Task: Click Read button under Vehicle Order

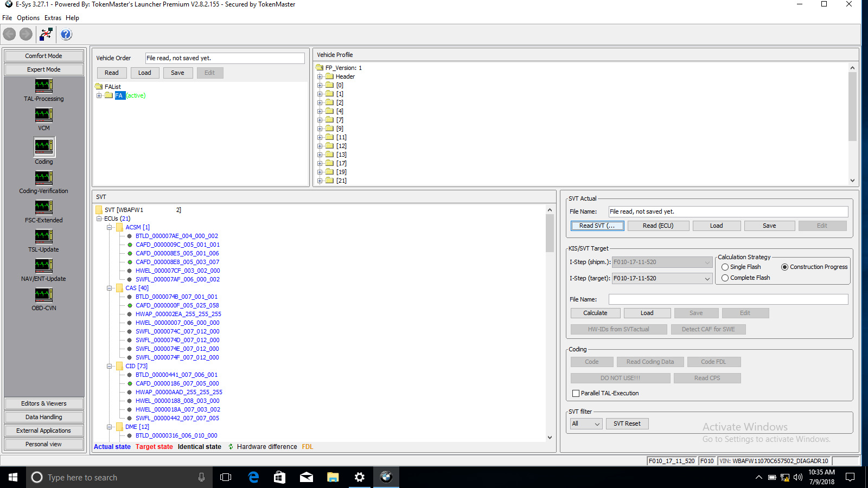Action: pyautogui.click(x=112, y=73)
